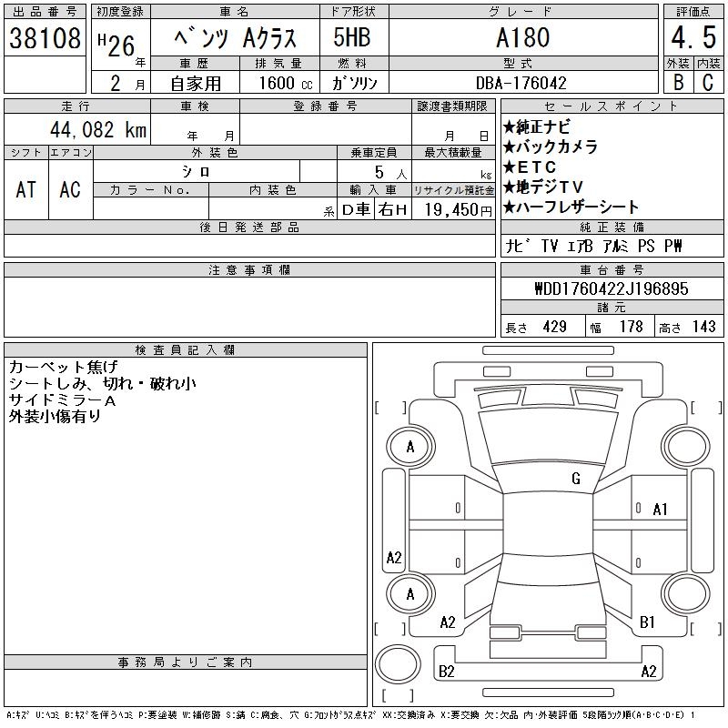Click width value 178

(631, 327)
